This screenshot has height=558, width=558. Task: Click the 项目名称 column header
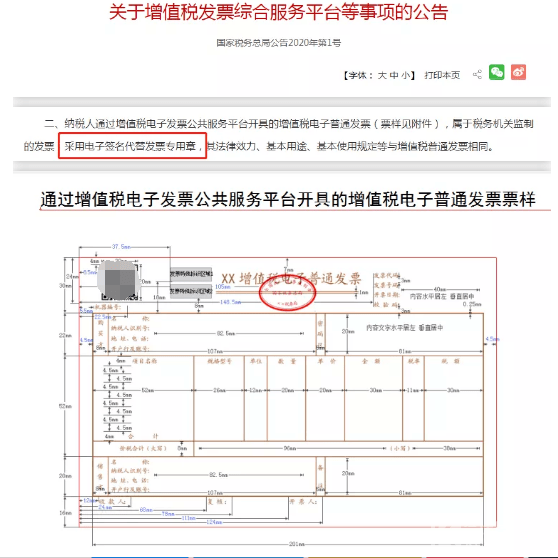pos(144,361)
